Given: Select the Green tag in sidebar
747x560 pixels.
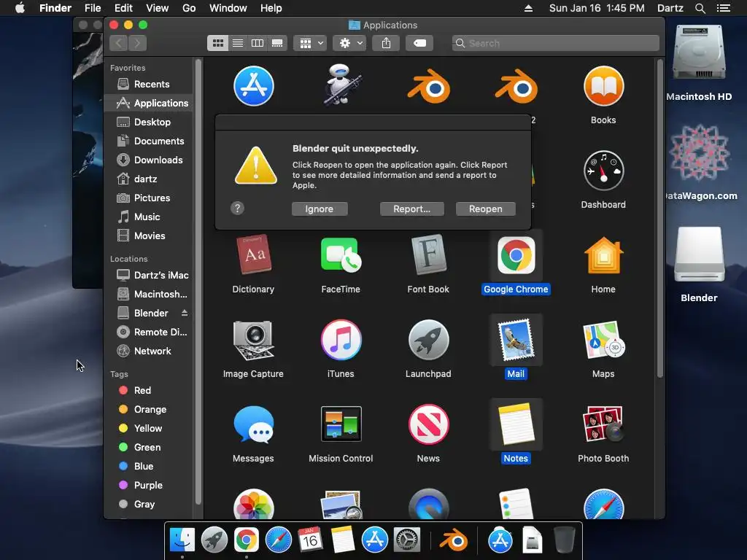Looking at the screenshot, I should coord(149,447).
